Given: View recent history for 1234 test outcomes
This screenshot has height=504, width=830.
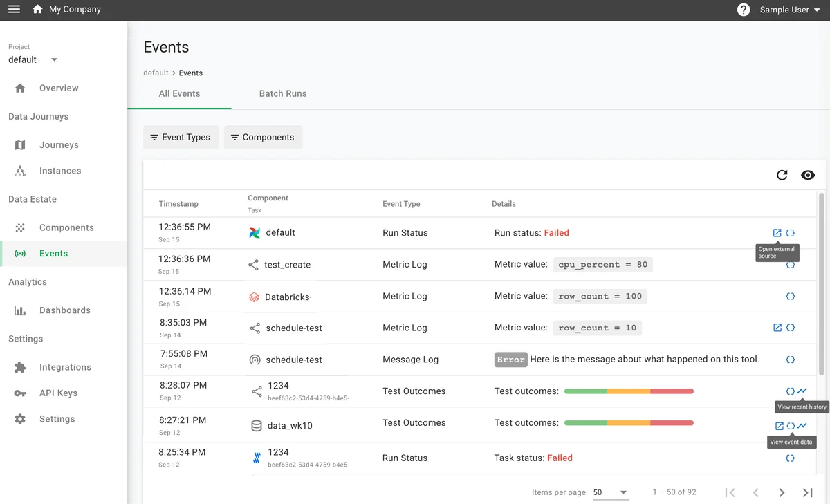Looking at the screenshot, I should click(x=802, y=391).
